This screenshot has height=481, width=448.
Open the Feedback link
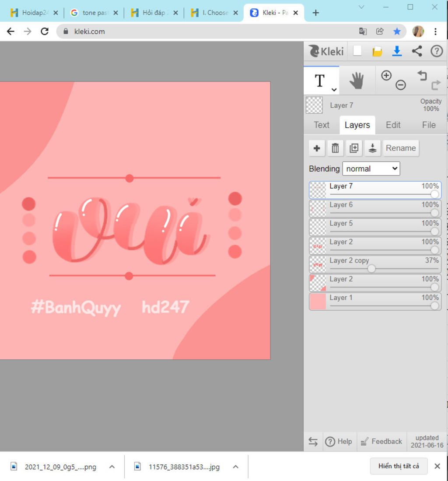coord(381,442)
